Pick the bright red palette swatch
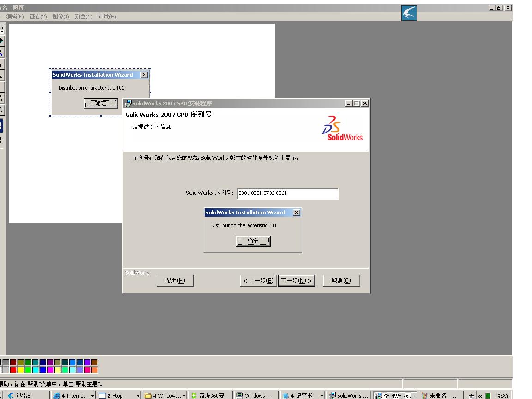The width and height of the screenshot is (532, 399). (13, 369)
